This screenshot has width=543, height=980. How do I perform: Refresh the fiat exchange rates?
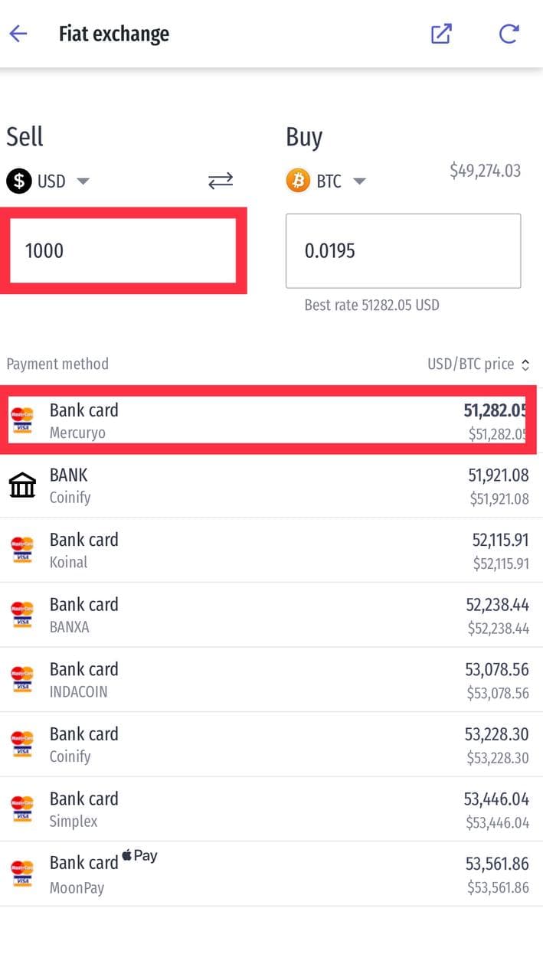509,34
